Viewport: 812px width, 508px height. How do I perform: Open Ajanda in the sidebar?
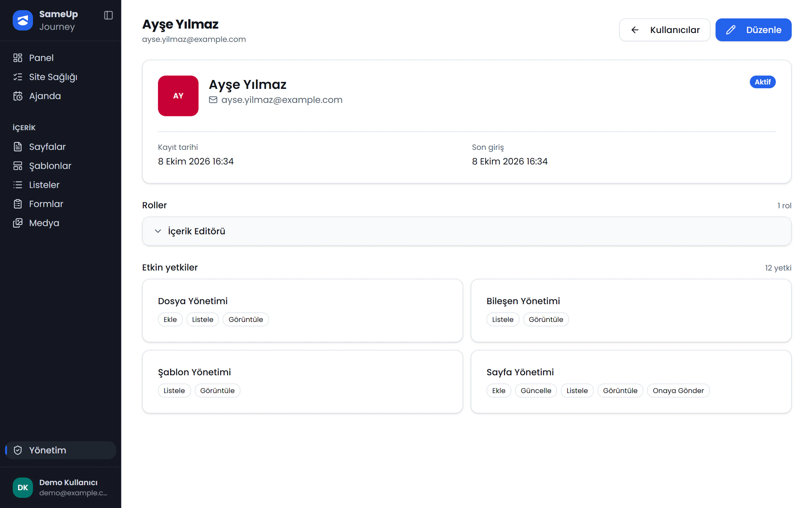pyautogui.click(x=60, y=96)
